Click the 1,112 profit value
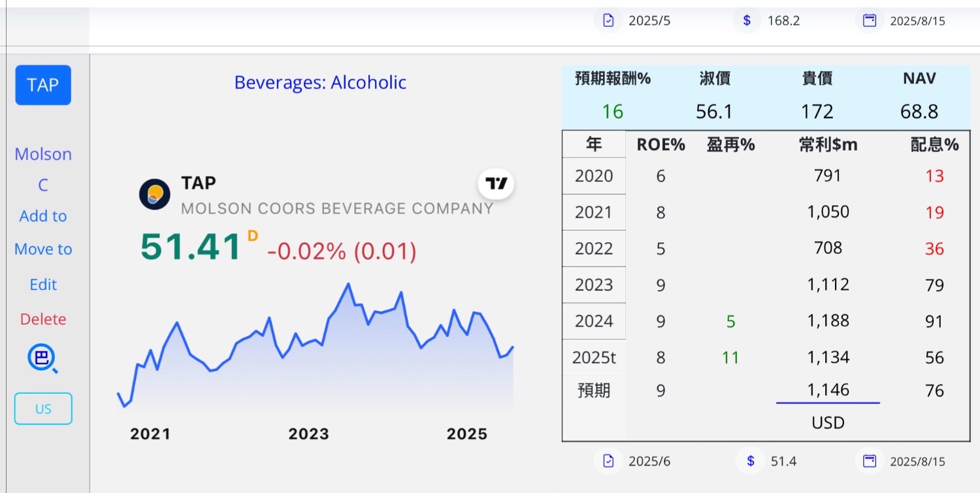Screen dimensions: 980x493 pos(828,285)
